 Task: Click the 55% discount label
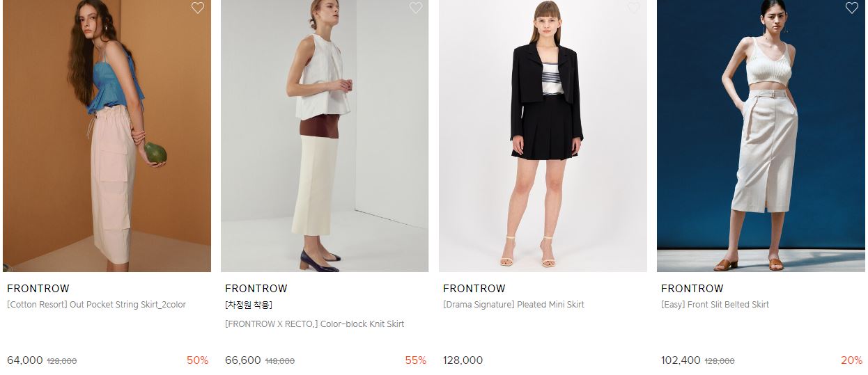[x=416, y=360]
